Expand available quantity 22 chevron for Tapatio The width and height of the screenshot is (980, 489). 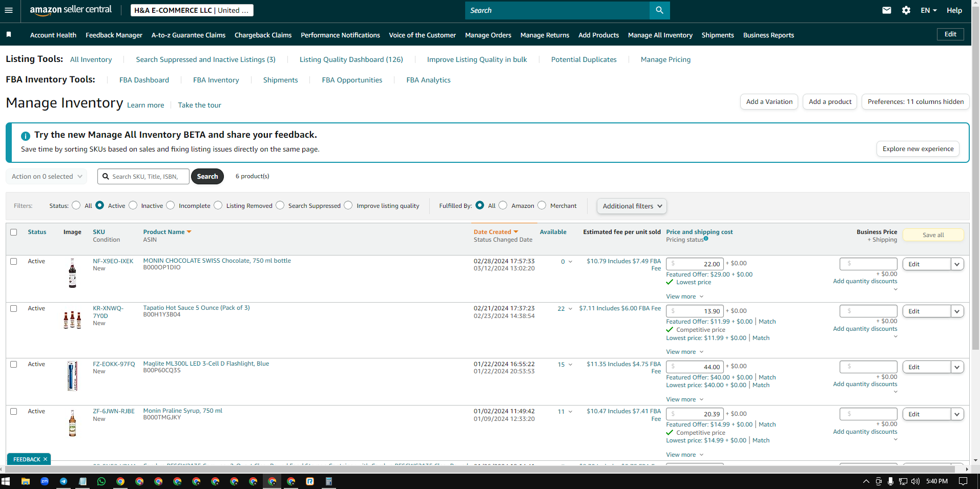point(570,309)
